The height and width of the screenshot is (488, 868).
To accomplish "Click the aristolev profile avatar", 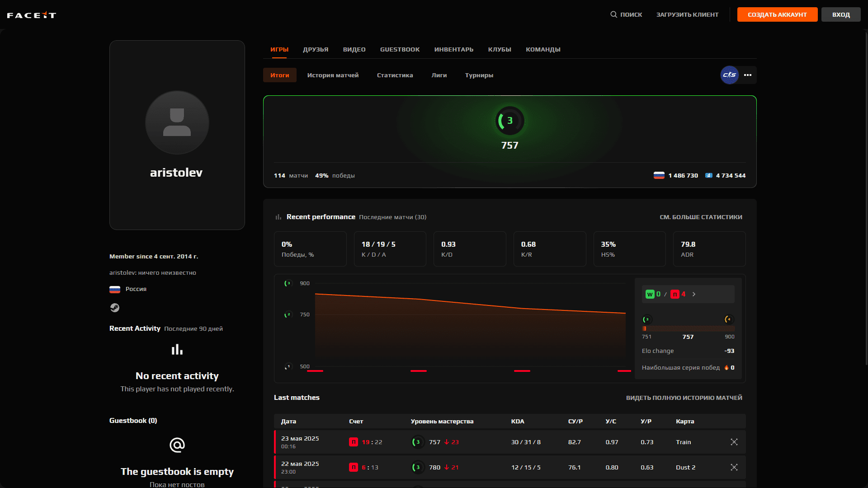I will 177,122.
